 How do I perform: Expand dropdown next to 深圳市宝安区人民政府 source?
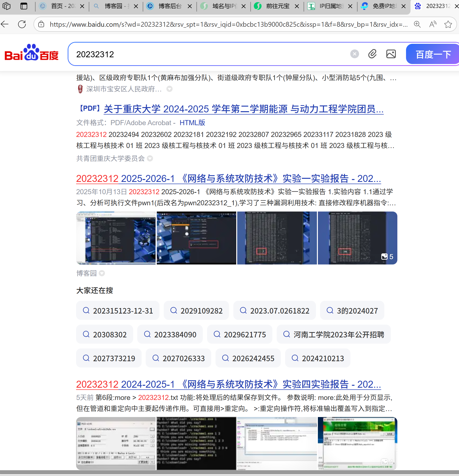pyautogui.click(x=169, y=89)
